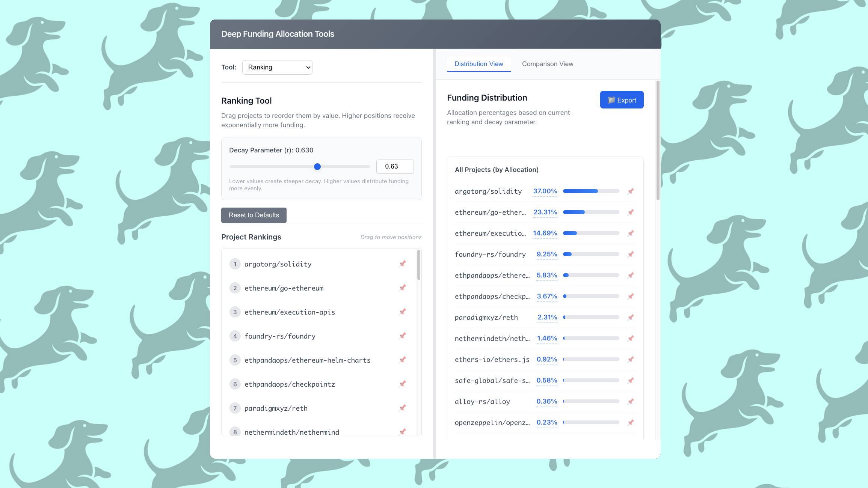Select the Distribution View tab
This screenshot has width=868, height=488.
[x=479, y=64]
